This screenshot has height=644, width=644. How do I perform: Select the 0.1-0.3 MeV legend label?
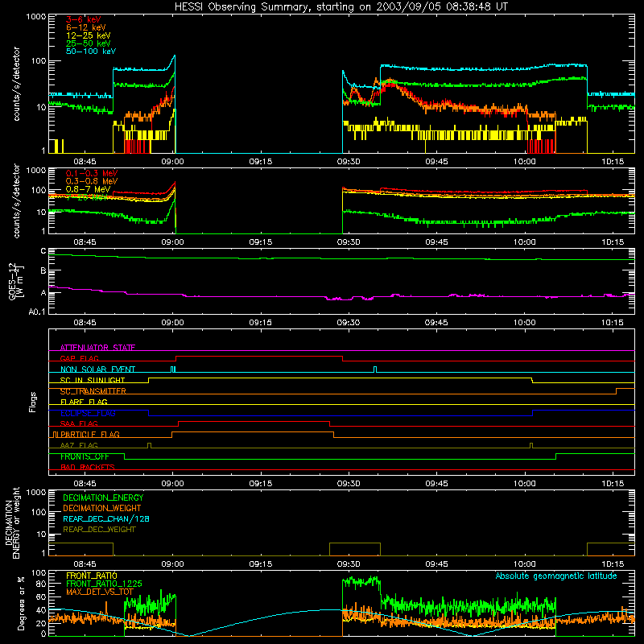tap(92, 173)
